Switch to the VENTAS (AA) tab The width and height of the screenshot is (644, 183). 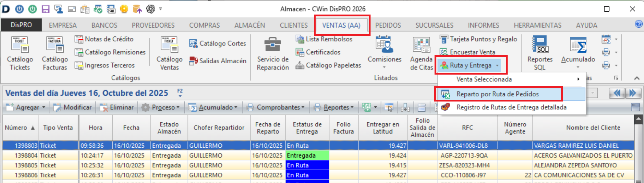tap(341, 25)
